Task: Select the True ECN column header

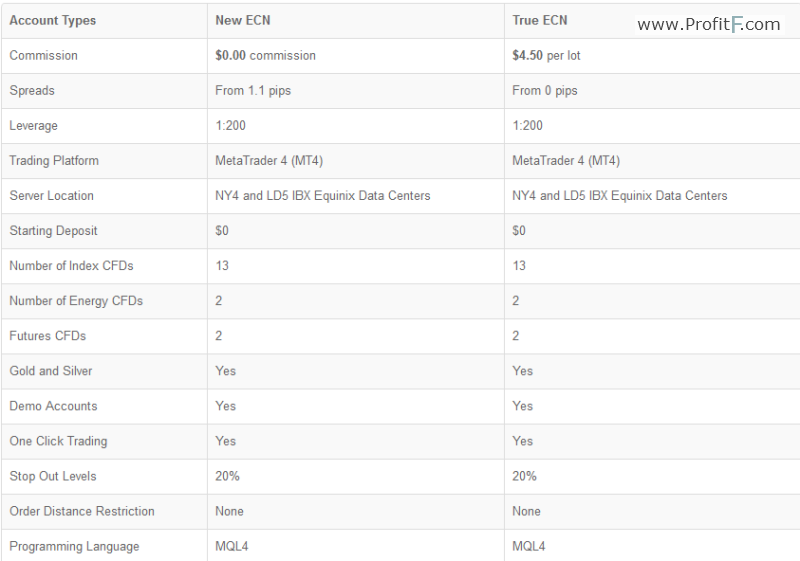Action: (540, 20)
